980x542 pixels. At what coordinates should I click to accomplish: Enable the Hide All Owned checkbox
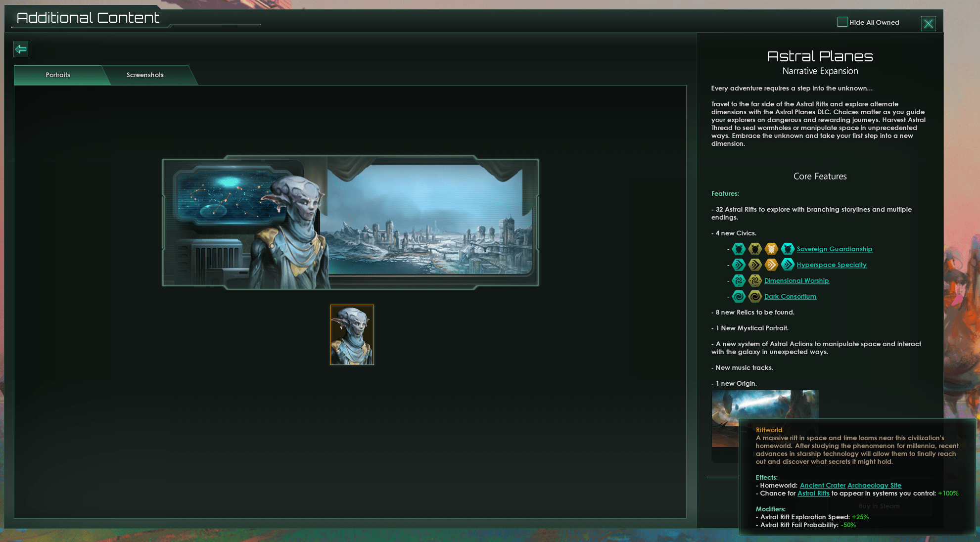[842, 22]
